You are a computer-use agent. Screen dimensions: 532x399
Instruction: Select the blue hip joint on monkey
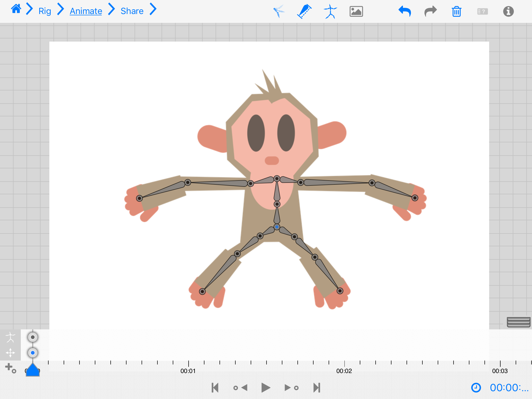click(x=277, y=227)
